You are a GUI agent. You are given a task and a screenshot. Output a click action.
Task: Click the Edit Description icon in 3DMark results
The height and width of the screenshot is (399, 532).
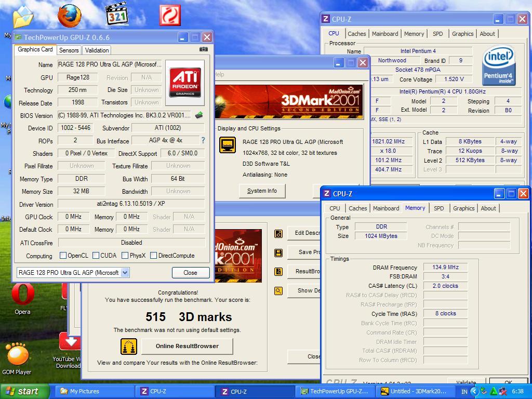[x=278, y=233]
